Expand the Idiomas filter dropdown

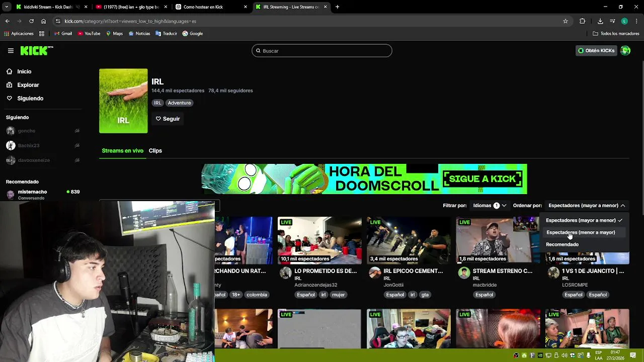pyautogui.click(x=490, y=206)
